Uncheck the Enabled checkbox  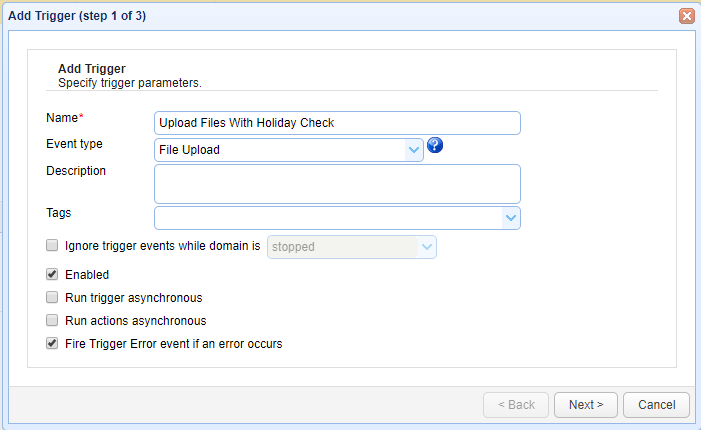click(52, 274)
